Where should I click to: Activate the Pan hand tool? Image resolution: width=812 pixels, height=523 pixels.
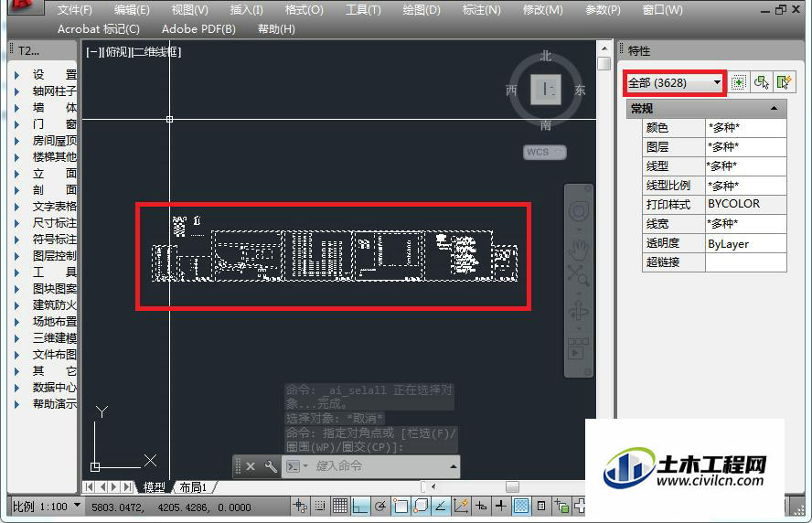click(579, 250)
